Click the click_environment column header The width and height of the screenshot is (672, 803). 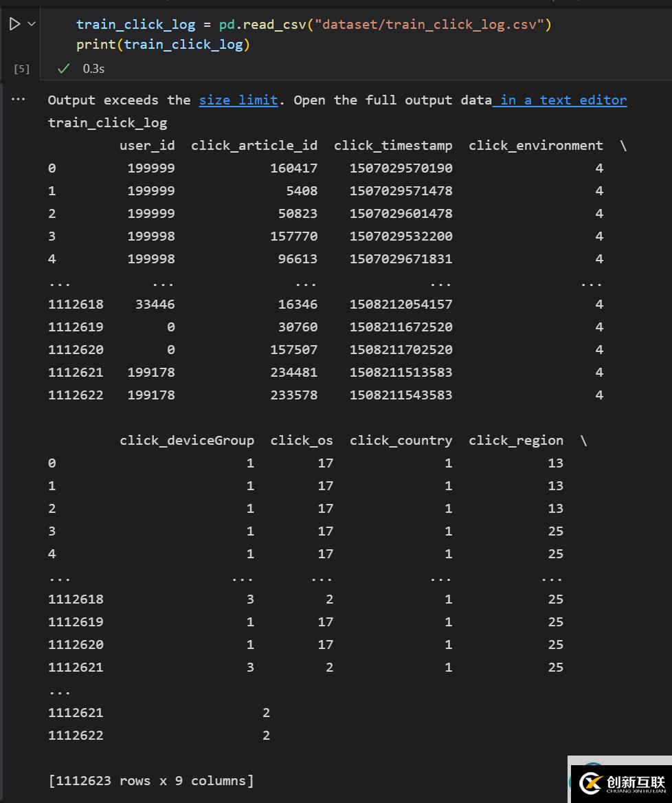pos(536,146)
